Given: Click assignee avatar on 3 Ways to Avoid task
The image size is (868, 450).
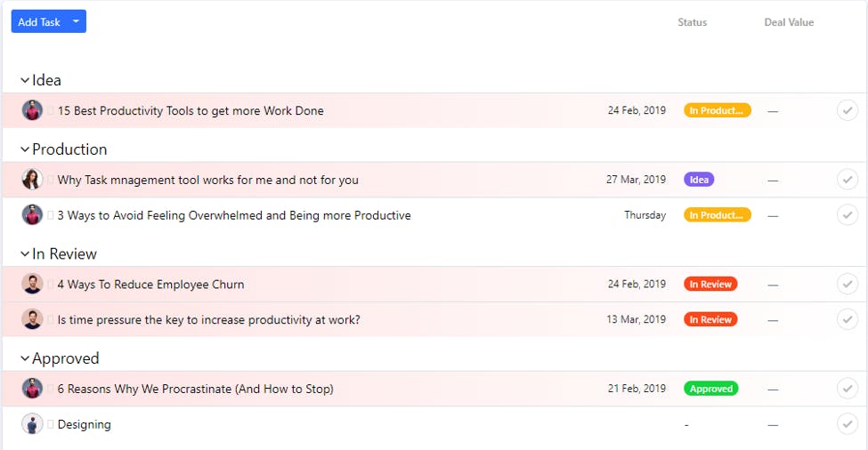Looking at the screenshot, I should (x=32, y=215).
